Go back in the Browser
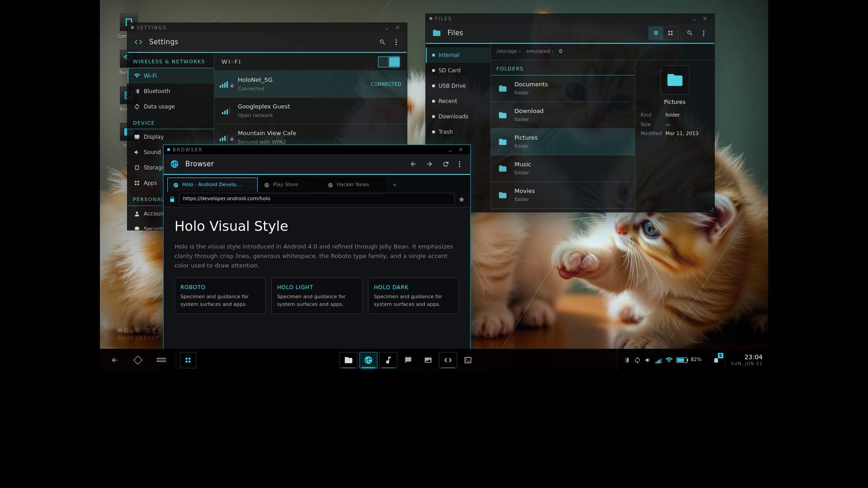The image size is (868, 488). coord(413,164)
